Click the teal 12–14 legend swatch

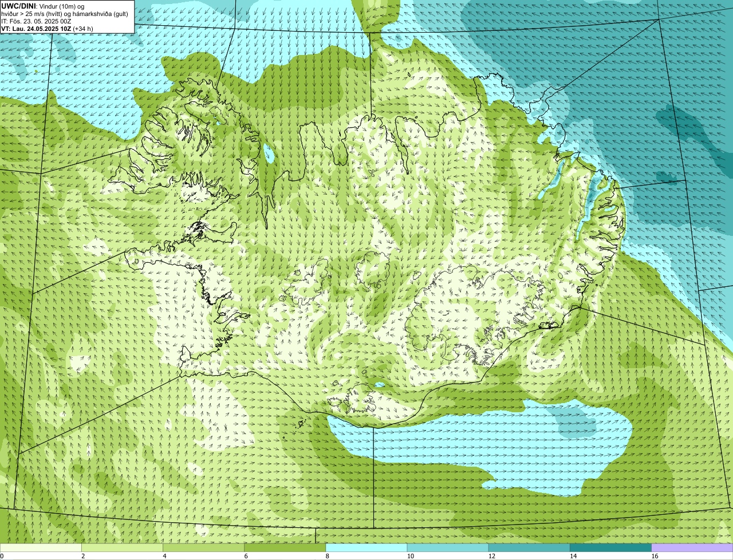[x=529, y=548]
